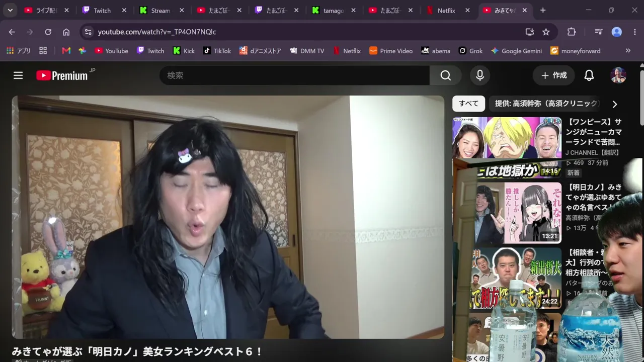Open the DMM TV bookmark
The height and width of the screenshot is (362, 644).
(307, 51)
